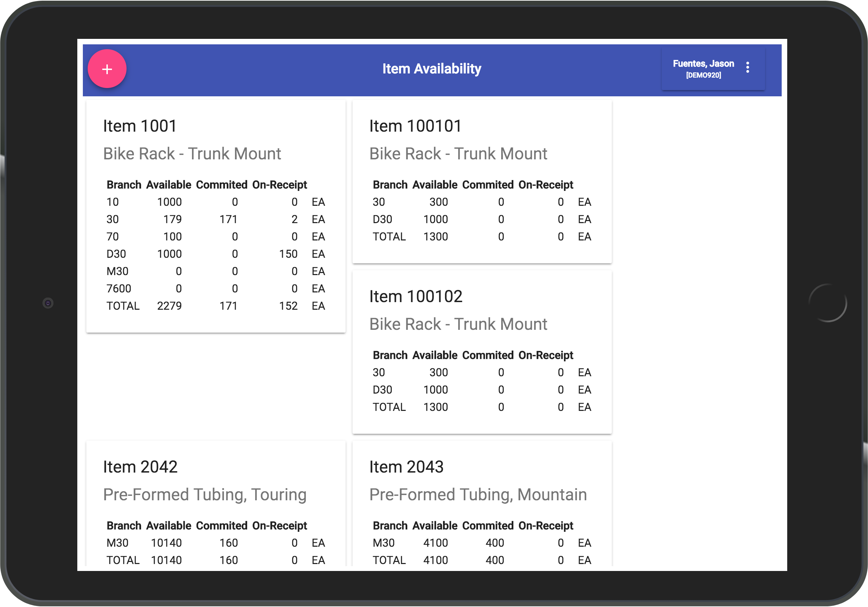Viewport: 868px width, 607px height.
Task: Click branch 7600 in Item 1001
Action: [x=119, y=289]
